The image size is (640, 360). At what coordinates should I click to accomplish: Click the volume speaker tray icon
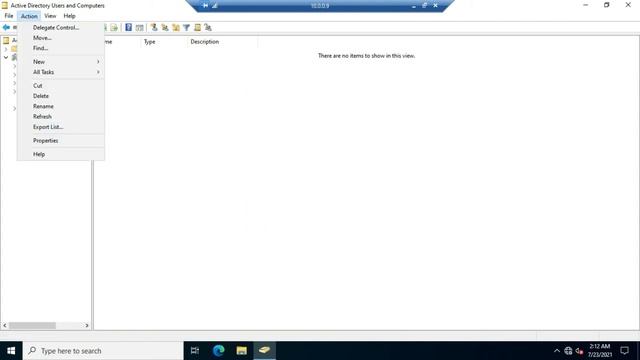click(x=579, y=351)
